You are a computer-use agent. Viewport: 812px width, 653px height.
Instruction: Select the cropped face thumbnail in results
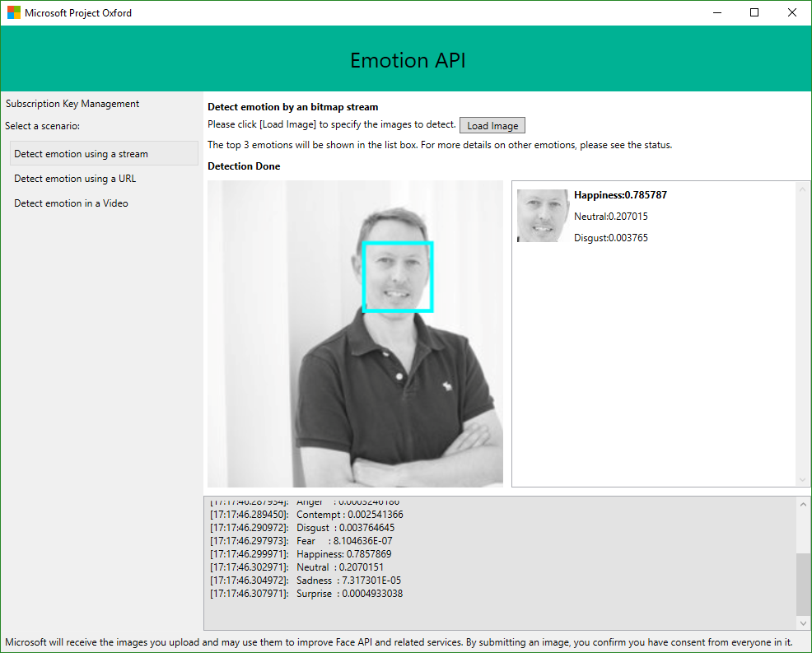[543, 216]
